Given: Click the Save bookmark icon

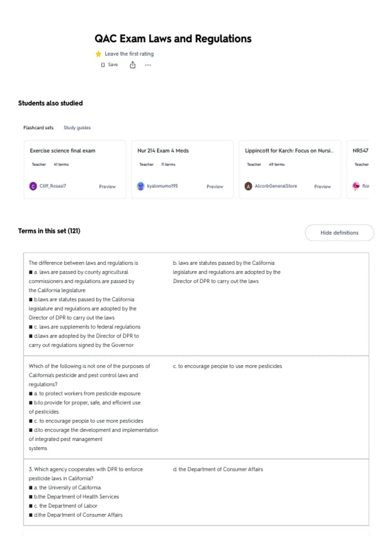Looking at the screenshot, I should (x=103, y=65).
